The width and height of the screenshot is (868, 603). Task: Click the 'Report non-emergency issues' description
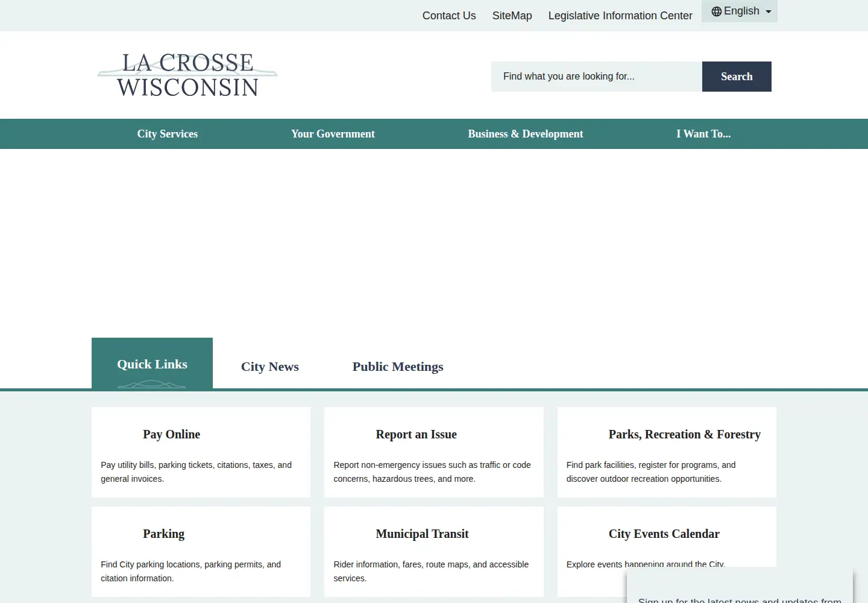point(432,472)
